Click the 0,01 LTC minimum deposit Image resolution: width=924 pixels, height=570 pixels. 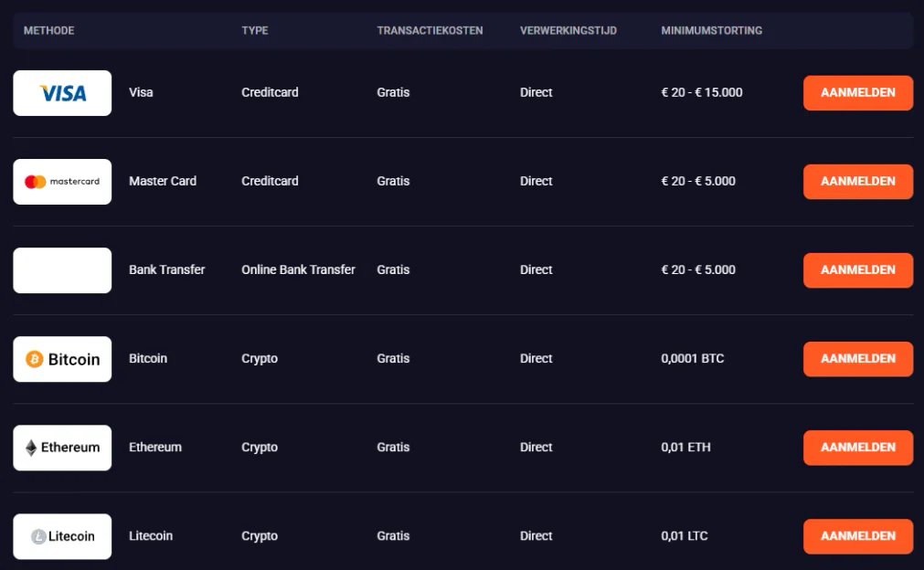[685, 536]
